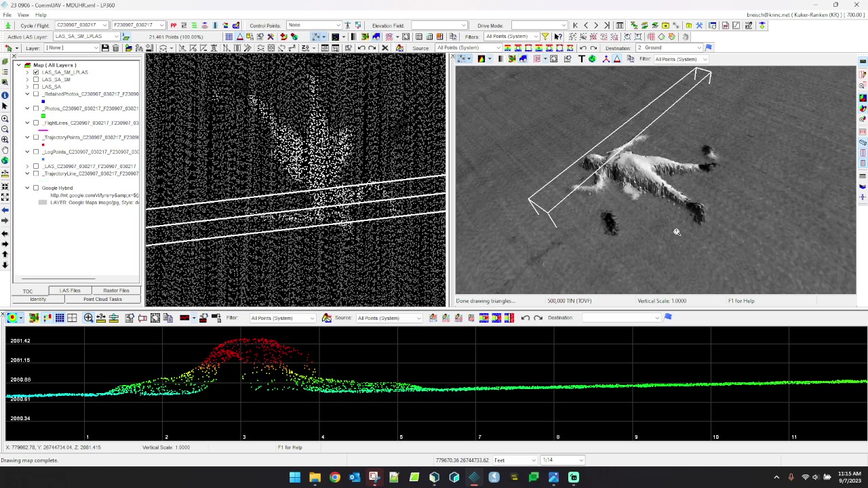The height and width of the screenshot is (488, 868).
Task: Click the _RetainedPhotos blue color swatch
Action: point(43,102)
